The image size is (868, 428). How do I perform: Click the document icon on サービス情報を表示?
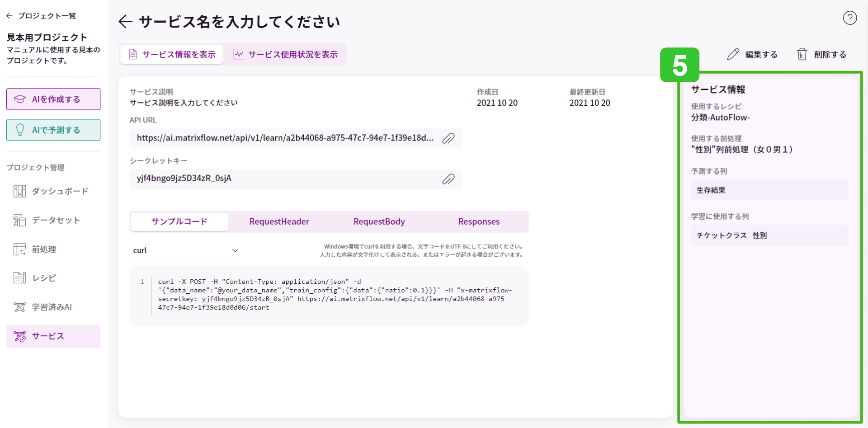(132, 54)
